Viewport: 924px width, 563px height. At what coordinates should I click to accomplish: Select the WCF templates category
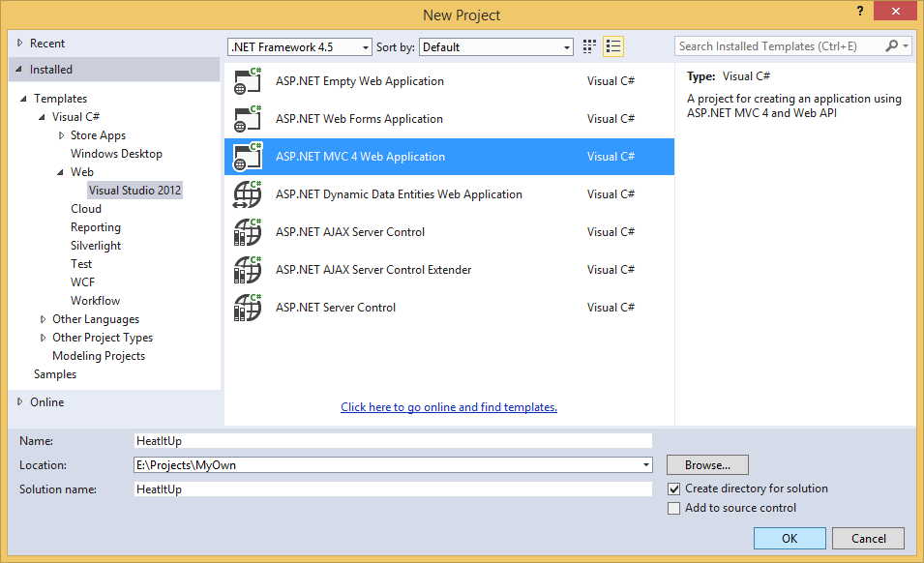coord(82,282)
